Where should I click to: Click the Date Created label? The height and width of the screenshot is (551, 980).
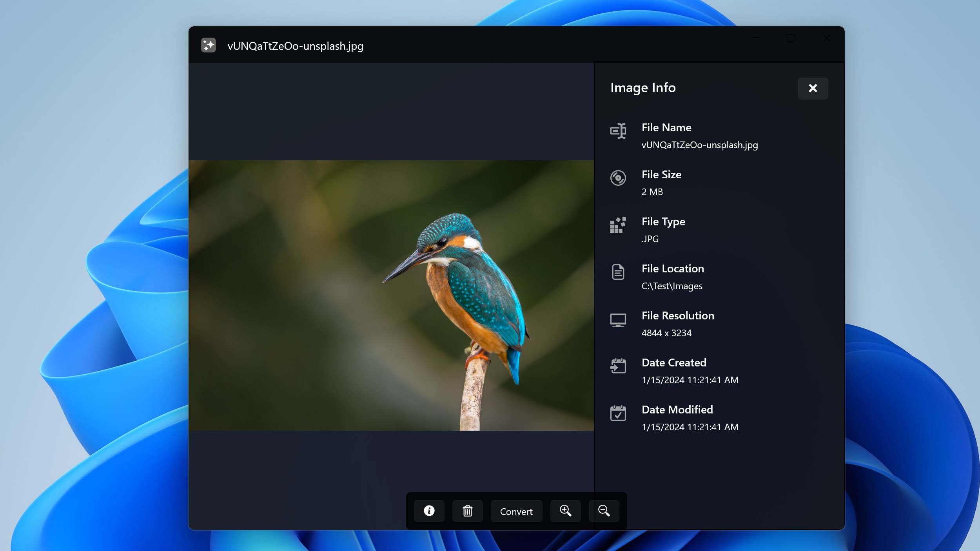[674, 362]
